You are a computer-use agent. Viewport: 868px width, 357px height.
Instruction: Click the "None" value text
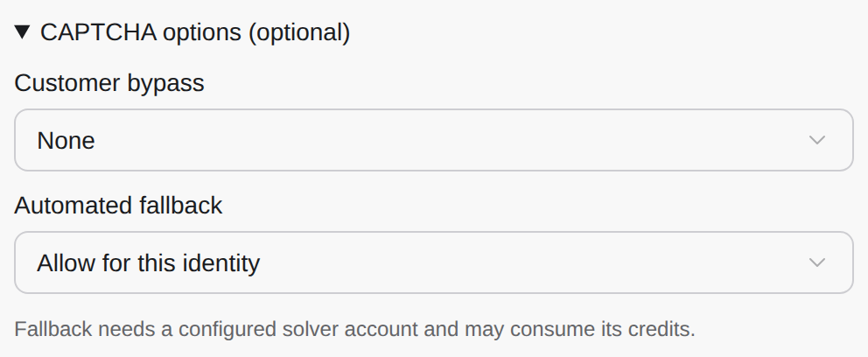tap(66, 141)
